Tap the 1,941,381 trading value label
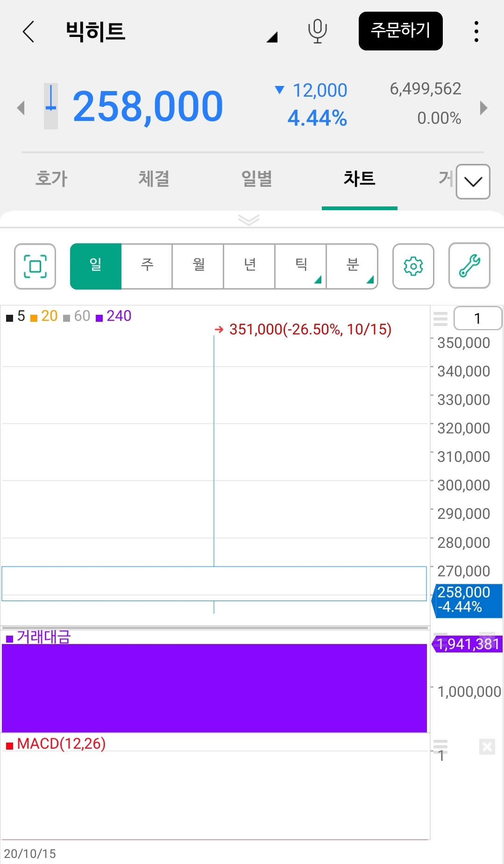 [x=468, y=644]
